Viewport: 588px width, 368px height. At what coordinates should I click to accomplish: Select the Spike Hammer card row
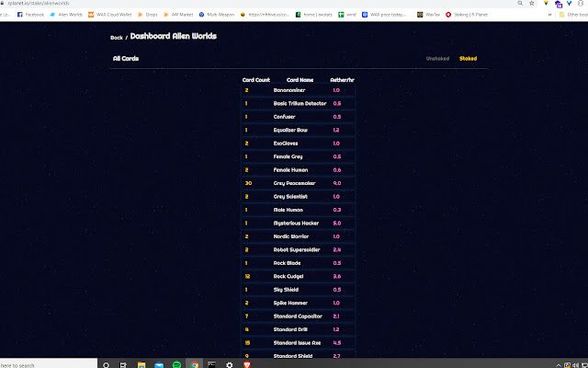298,303
